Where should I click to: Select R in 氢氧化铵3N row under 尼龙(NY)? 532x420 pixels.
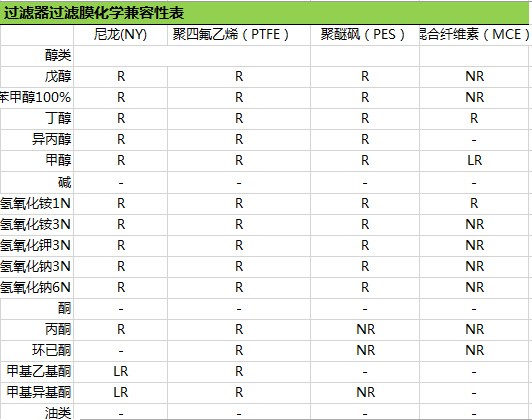point(121,224)
